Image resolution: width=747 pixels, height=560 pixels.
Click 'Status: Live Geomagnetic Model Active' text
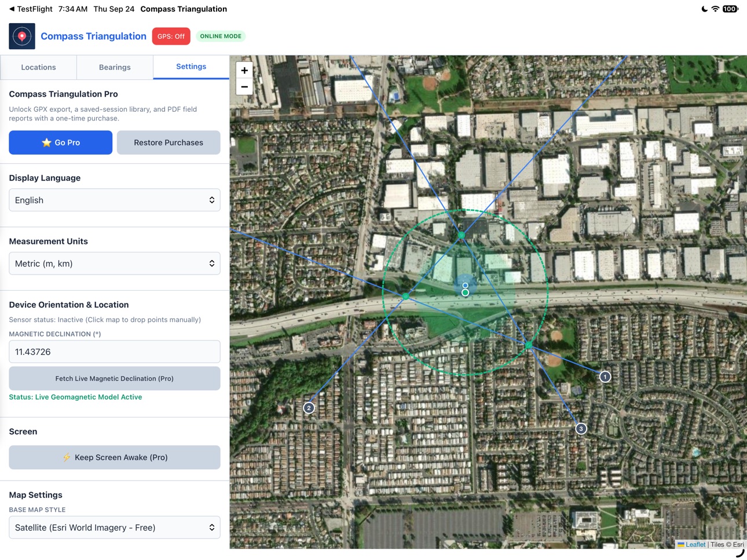click(75, 397)
